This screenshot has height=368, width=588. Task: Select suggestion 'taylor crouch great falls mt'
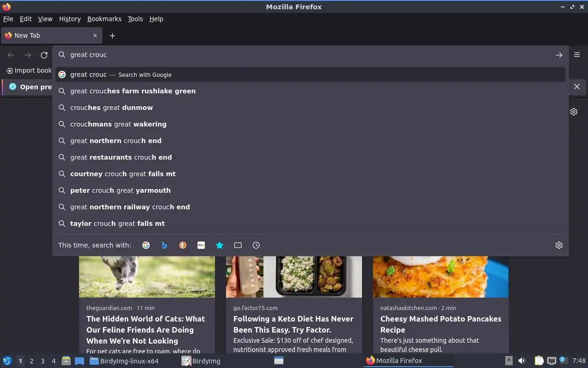tap(310, 224)
